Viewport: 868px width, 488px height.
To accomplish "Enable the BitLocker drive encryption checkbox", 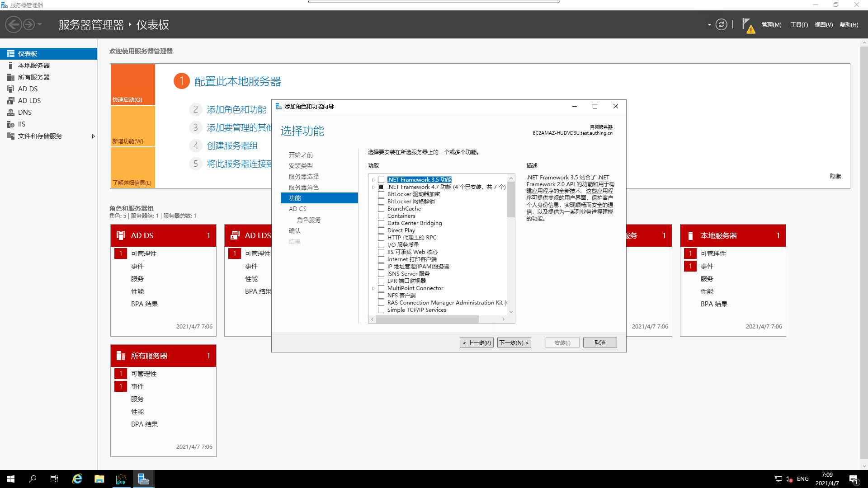I will tap(381, 194).
